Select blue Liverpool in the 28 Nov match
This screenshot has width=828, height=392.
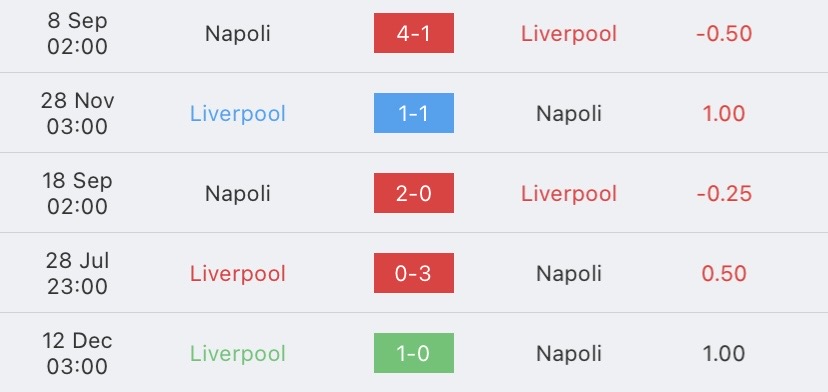(238, 114)
